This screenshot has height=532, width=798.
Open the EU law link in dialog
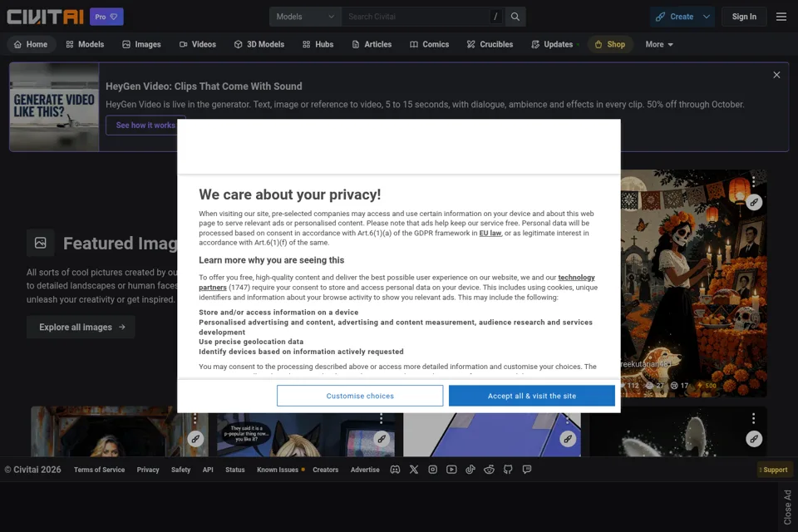pyautogui.click(x=490, y=233)
